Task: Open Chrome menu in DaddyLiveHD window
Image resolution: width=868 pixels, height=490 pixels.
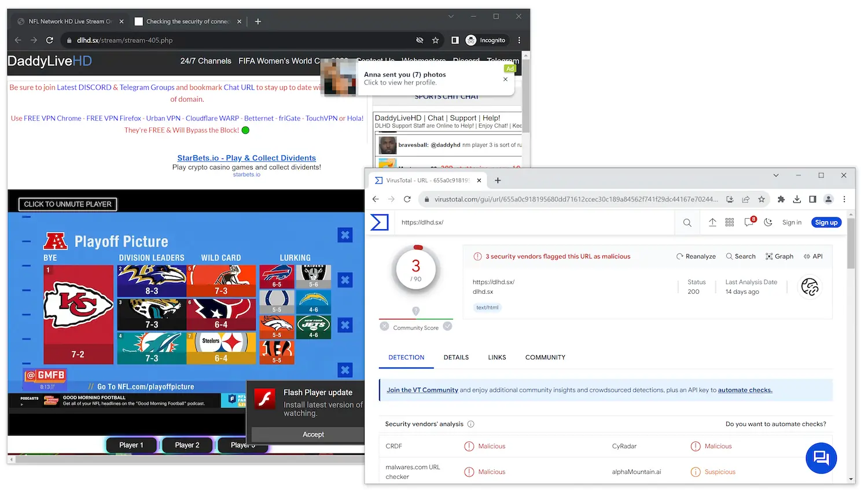Action: click(519, 40)
